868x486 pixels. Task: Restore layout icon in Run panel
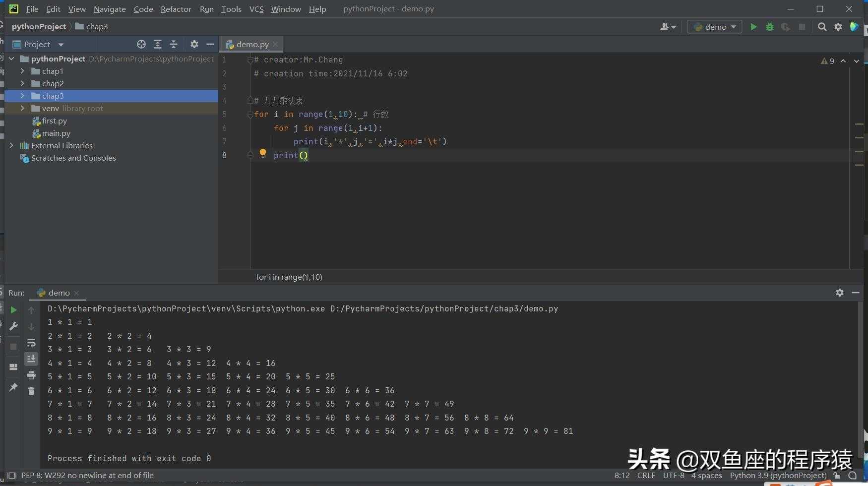pyautogui.click(x=13, y=367)
